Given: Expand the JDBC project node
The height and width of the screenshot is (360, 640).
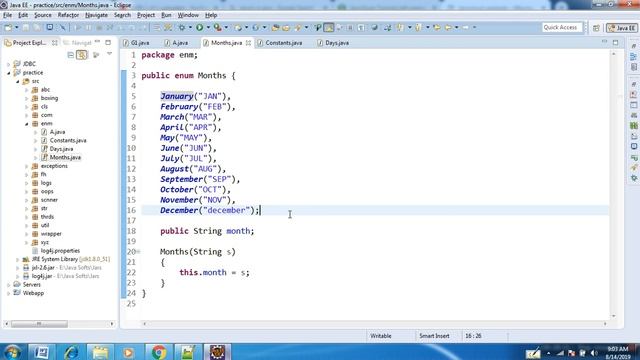Looking at the screenshot, I should pyautogui.click(x=9, y=64).
